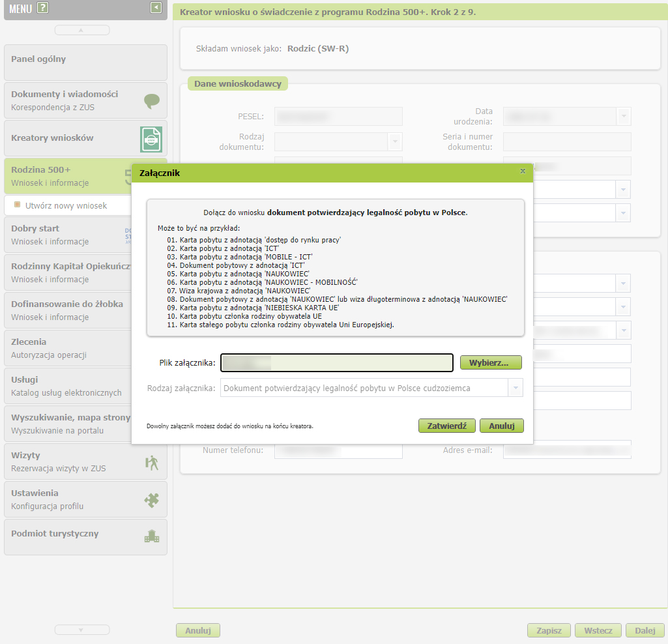Click the help question mark icon beside MENU
Image resolution: width=668 pixels, height=644 pixels.
[43, 8]
